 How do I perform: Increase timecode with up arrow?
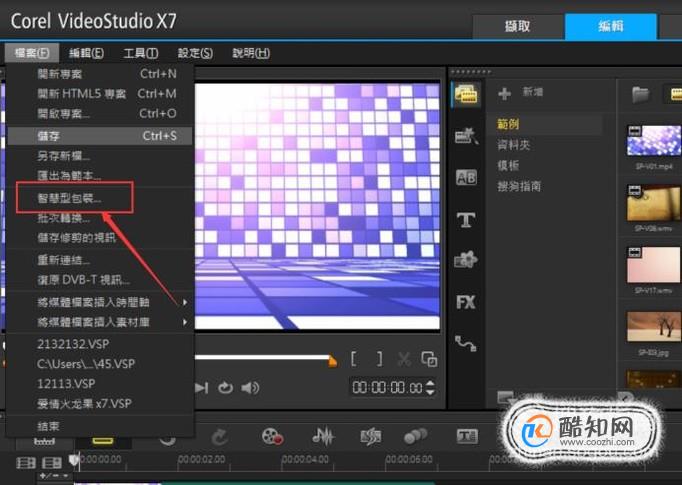430,383
